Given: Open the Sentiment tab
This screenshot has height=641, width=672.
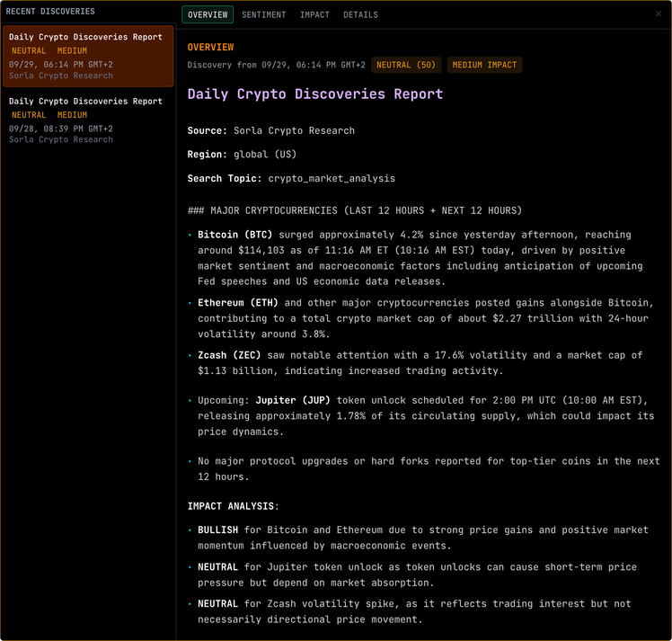Looking at the screenshot, I should tap(263, 14).
